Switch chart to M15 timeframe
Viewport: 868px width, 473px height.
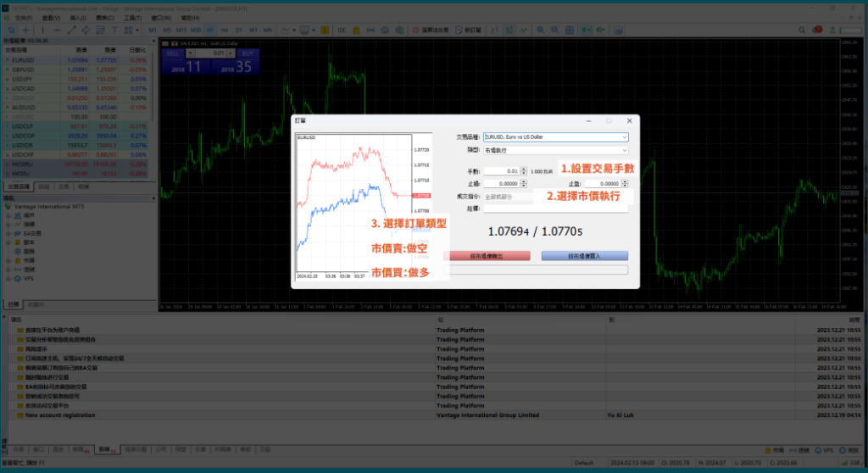pos(182,31)
